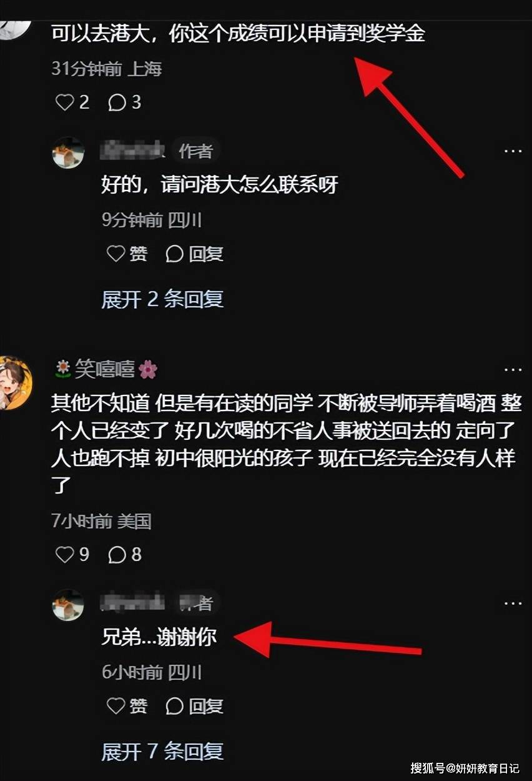This screenshot has width=532, height=781.
Task: Like the 兄弟...谢谢你 reply
Action: (127, 706)
